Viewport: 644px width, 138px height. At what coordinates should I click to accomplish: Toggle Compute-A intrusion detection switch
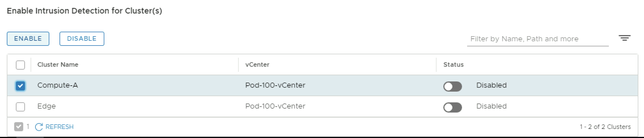coord(452,86)
